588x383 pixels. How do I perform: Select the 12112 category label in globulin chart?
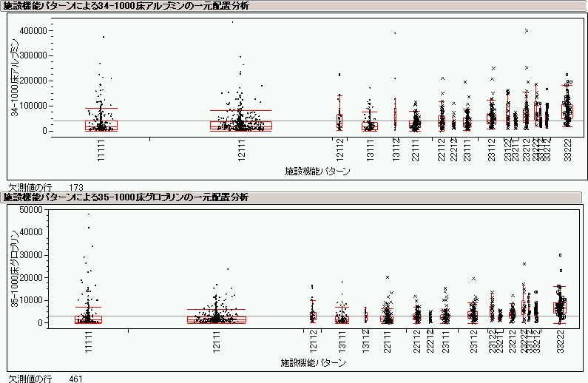[x=314, y=340]
